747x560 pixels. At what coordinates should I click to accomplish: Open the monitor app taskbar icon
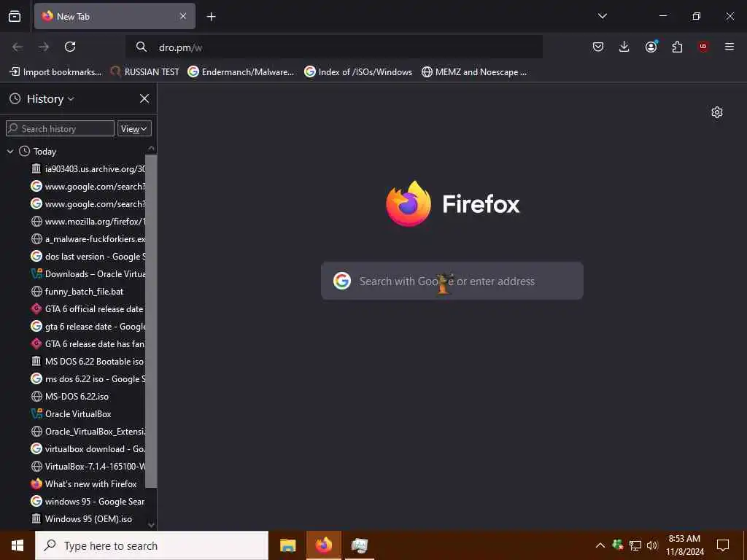(360, 545)
